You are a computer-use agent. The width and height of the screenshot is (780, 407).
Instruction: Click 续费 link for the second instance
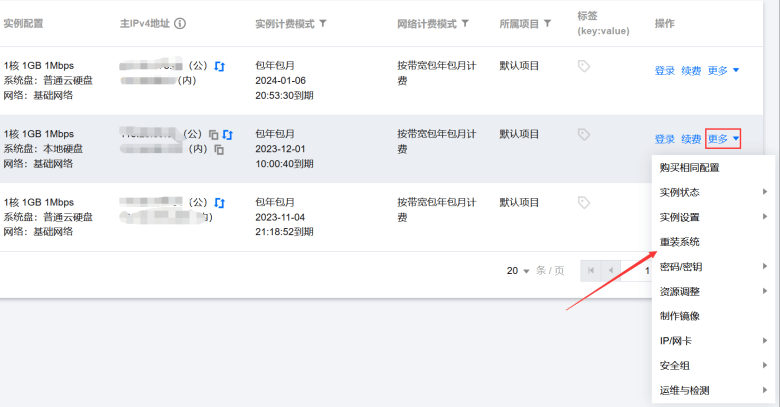[691, 139]
